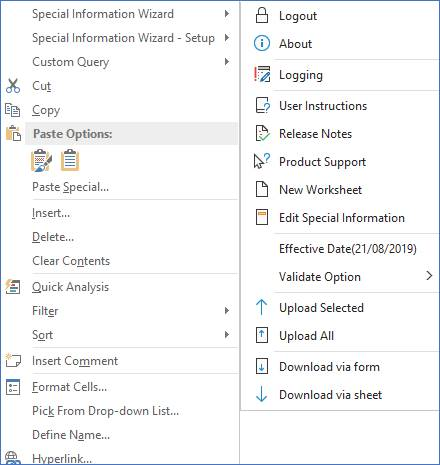
Task: Expand the Validate Option submenu chevron
Action: click(429, 276)
